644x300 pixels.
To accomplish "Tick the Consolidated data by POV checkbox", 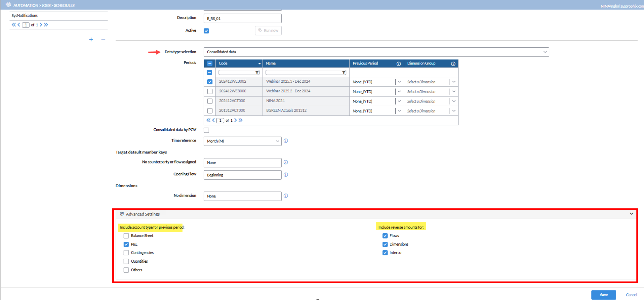I will 207,130.
